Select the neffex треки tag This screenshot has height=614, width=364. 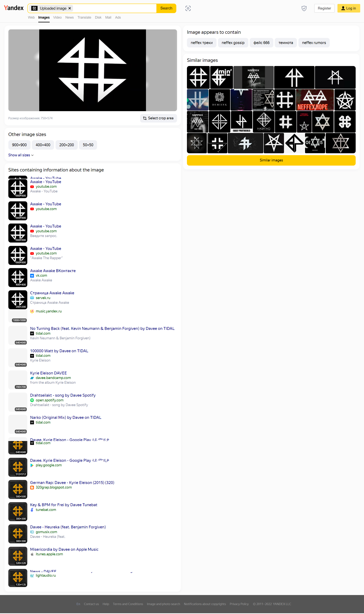[201, 43]
